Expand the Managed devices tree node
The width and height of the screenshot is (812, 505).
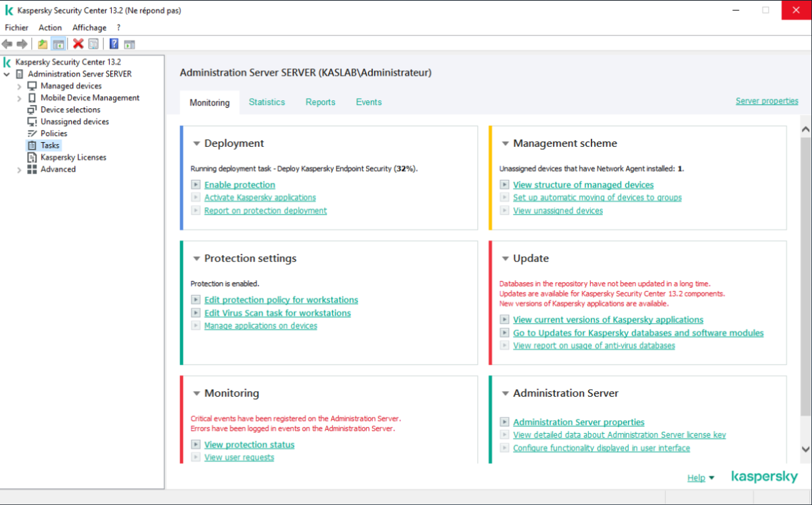point(19,87)
